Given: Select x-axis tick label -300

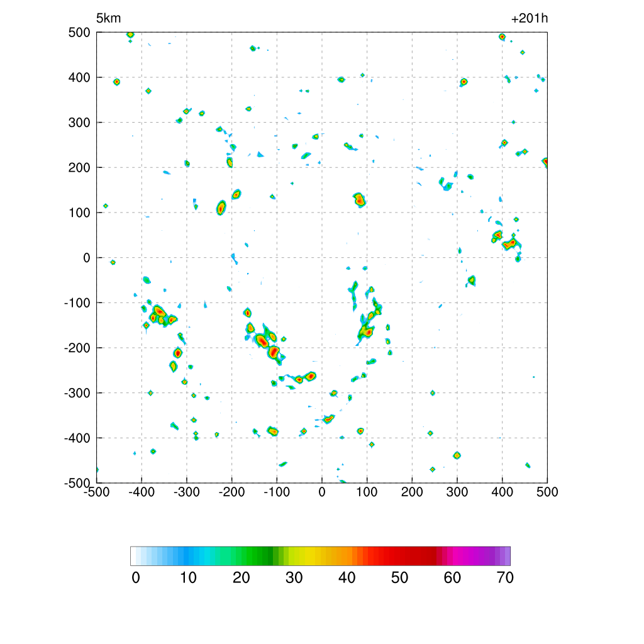Looking at the screenshot, I should (186, 492).
